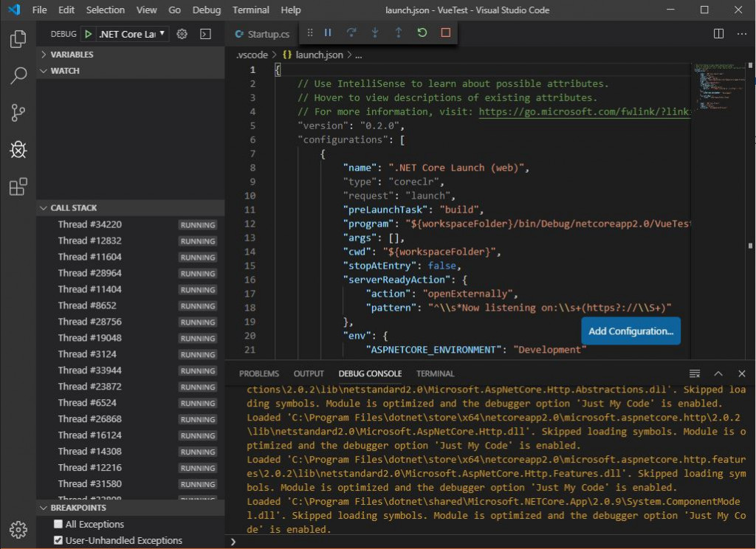The image size is (756, 549).
Task: Pause the debugging session
Action: point(328,33)
